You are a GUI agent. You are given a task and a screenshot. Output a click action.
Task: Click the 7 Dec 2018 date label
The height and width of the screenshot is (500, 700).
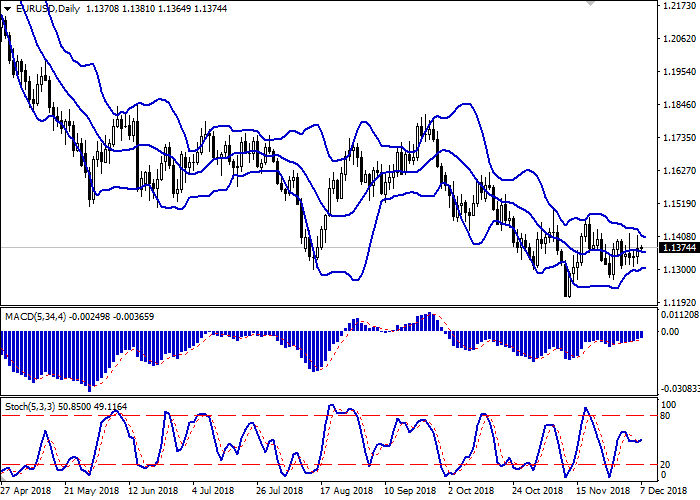[663, 491]
